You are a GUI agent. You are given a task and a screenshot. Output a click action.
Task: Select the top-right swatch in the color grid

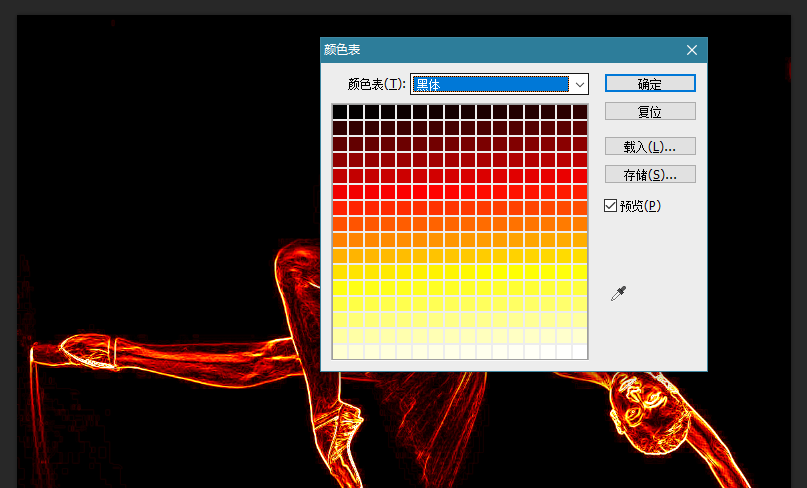click(x=579, y=111)
